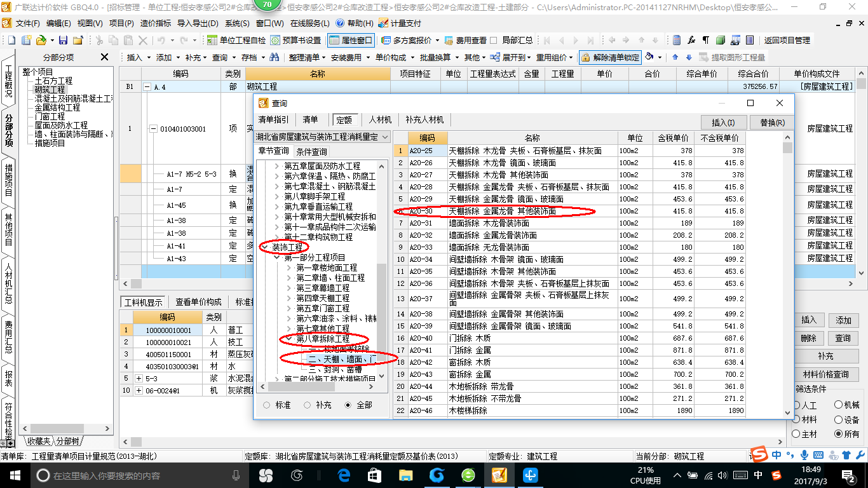Open 单位工程自检 self-check tool

[x=237, y=40]
